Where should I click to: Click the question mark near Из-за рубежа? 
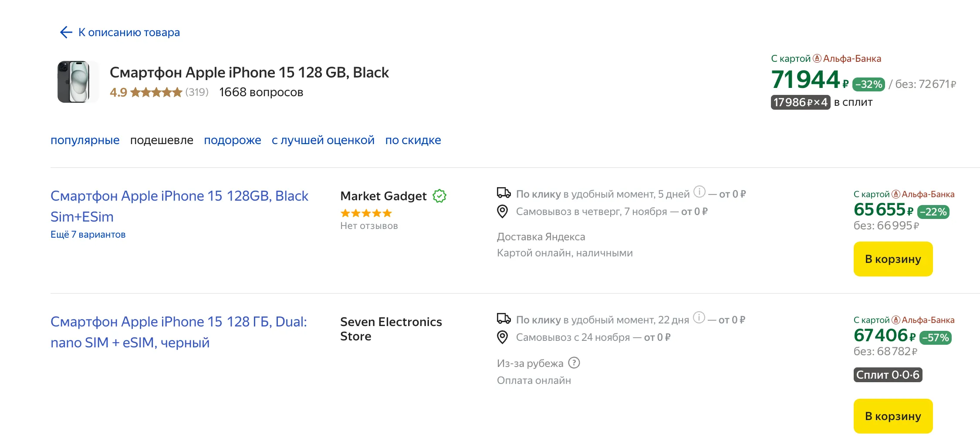click(x=574, y=363)
